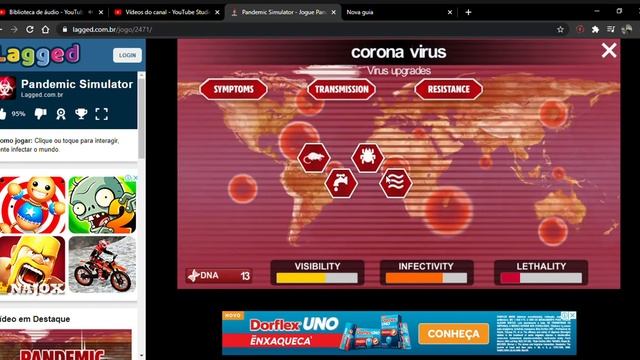The width and height of the screenshot is (640, 360).
Task: Open the Transmission upgrades tab
Action: (342, 89)
